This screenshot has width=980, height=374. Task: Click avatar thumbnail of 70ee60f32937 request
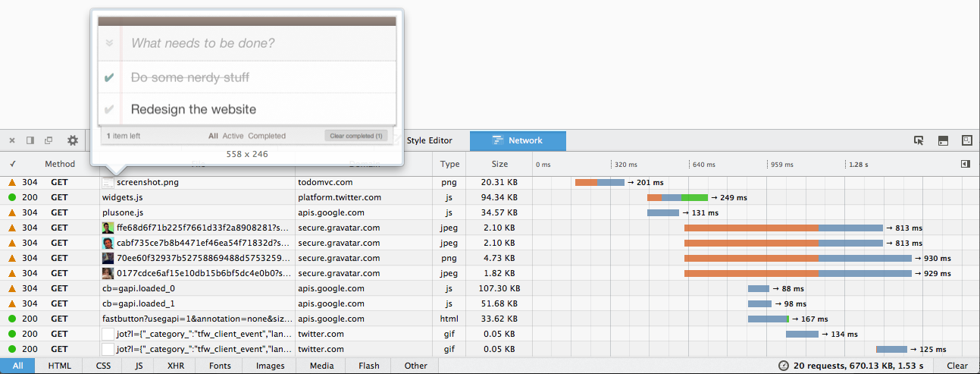coord(108,258)
